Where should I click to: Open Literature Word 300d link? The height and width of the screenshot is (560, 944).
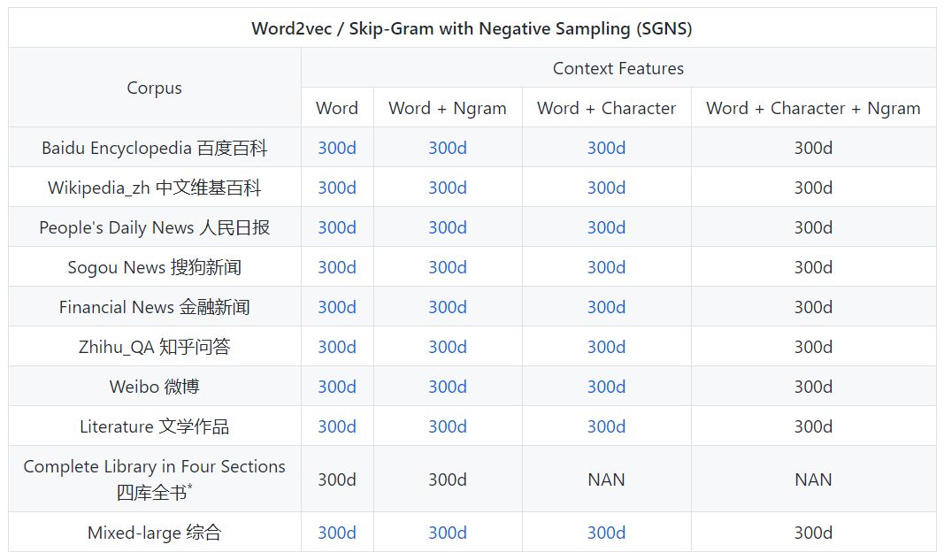click(337, 426)
